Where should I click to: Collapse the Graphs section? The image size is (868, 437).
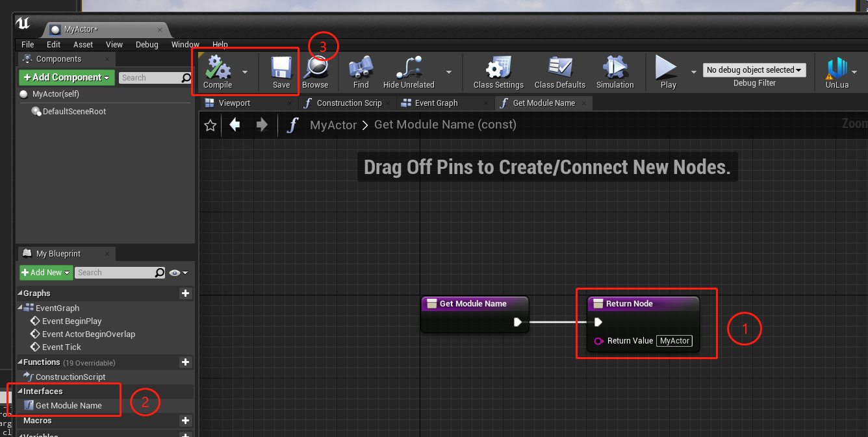(20, 293)
